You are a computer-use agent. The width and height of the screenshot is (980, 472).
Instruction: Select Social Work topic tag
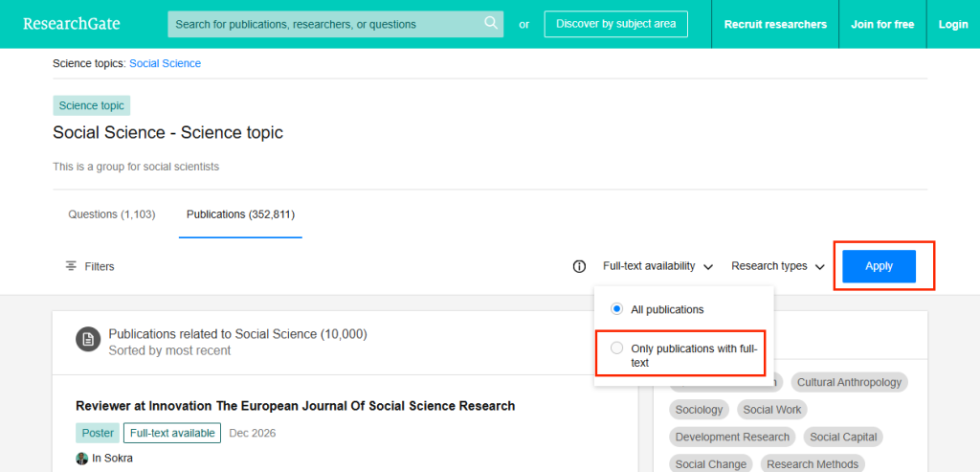tap(772, 410)
